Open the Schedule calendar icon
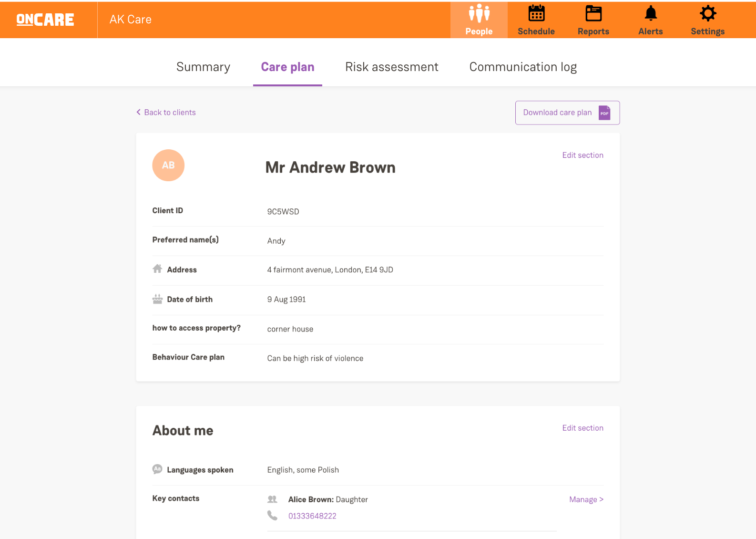Image resolution: width=756 pixels, height=539 pixels. coord(536,14)
